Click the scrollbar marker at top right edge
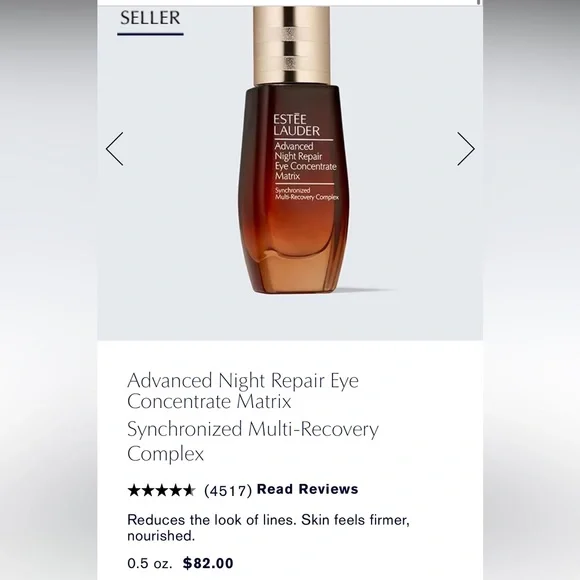 point(479,2)
